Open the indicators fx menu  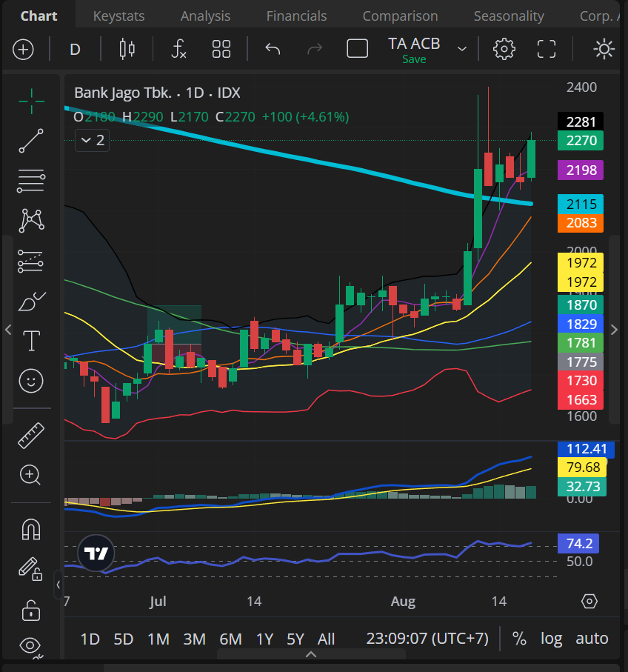tap(178, 49)
